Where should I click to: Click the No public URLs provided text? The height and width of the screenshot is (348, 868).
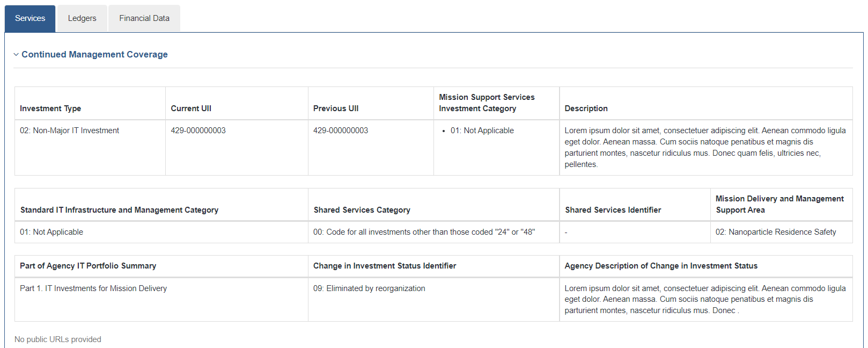(58, 339)
